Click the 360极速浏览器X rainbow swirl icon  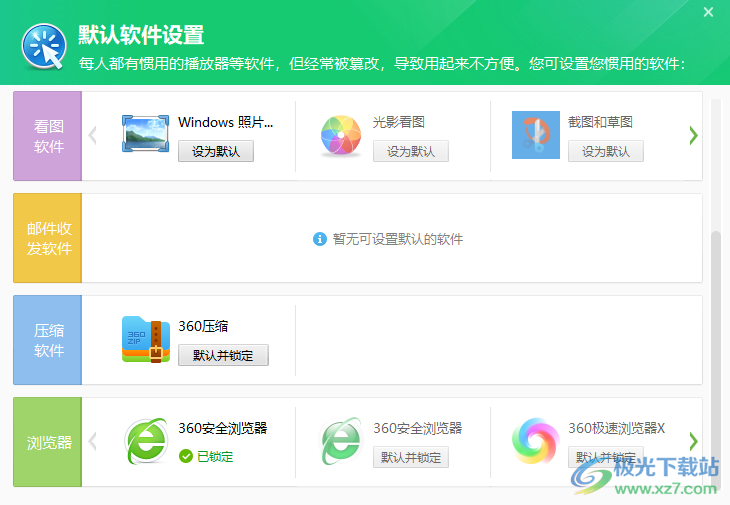[535, 441]
